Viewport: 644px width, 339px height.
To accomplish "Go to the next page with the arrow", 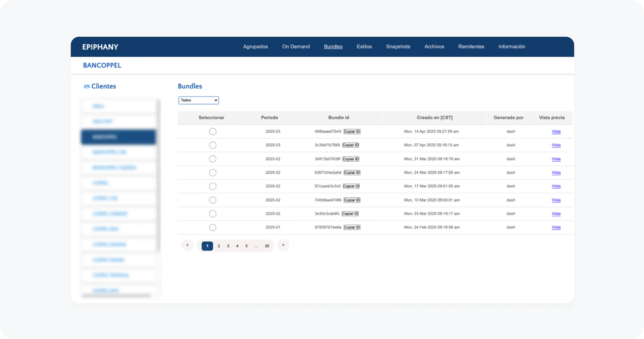I will coord(283,245).
